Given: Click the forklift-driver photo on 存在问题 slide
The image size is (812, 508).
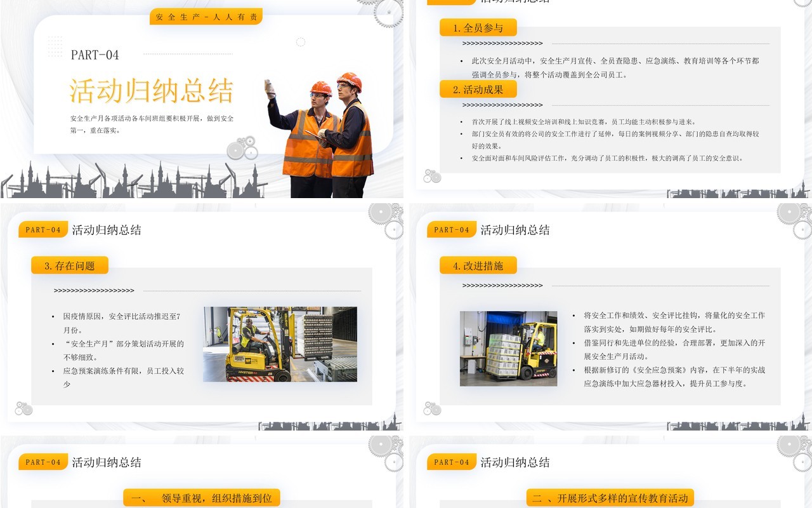Looking at the screenshot, I should point(280,344).
